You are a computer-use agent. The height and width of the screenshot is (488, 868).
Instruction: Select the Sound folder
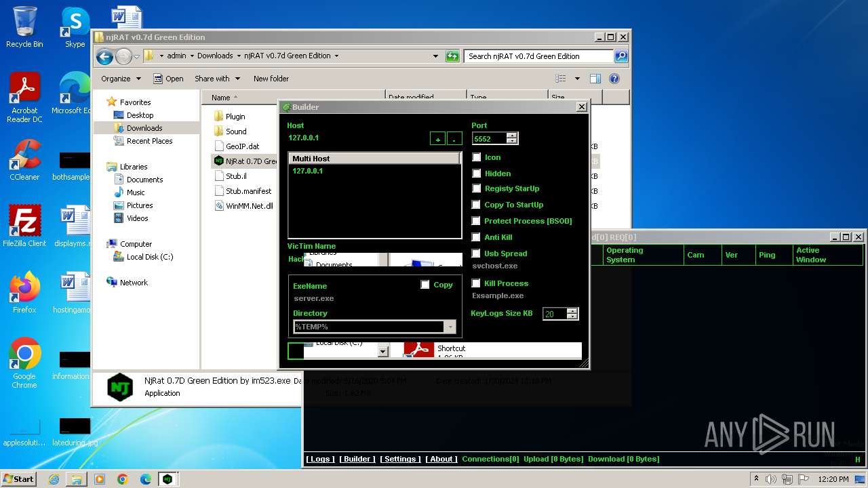[x=230, y=131]
